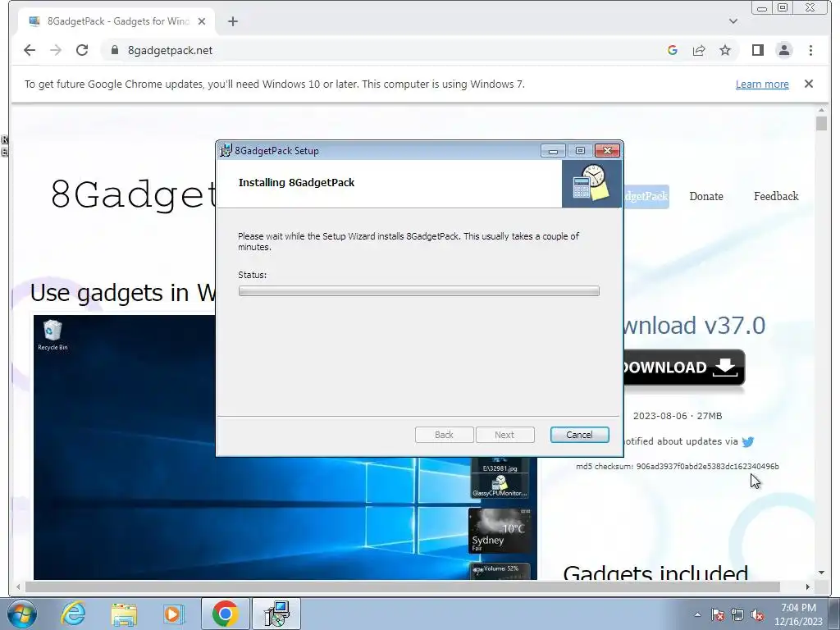Click the setup progress bar
Viewport: 840px width, 630px height.
419,291
